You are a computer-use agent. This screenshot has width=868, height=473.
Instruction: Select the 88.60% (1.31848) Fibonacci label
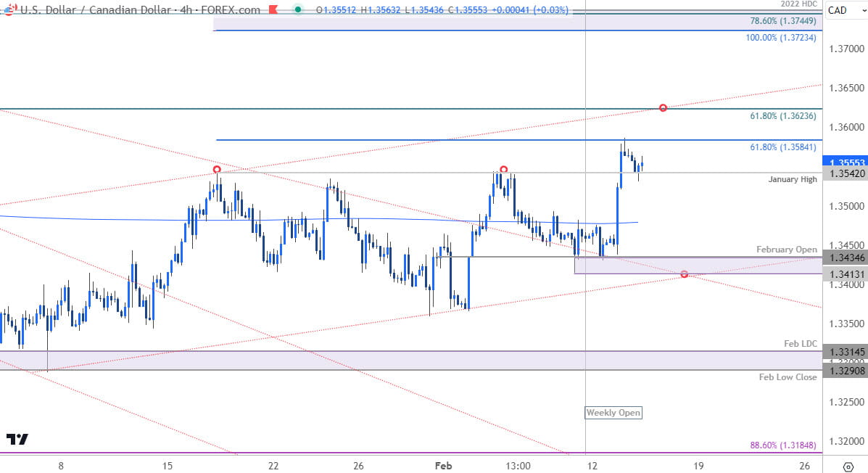[x=782, y=445]
